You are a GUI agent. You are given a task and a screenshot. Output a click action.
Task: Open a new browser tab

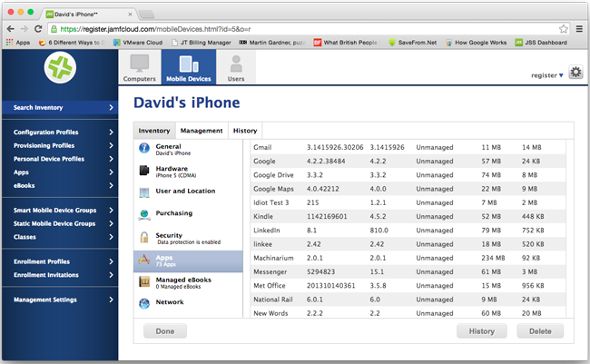click(146, 15)
